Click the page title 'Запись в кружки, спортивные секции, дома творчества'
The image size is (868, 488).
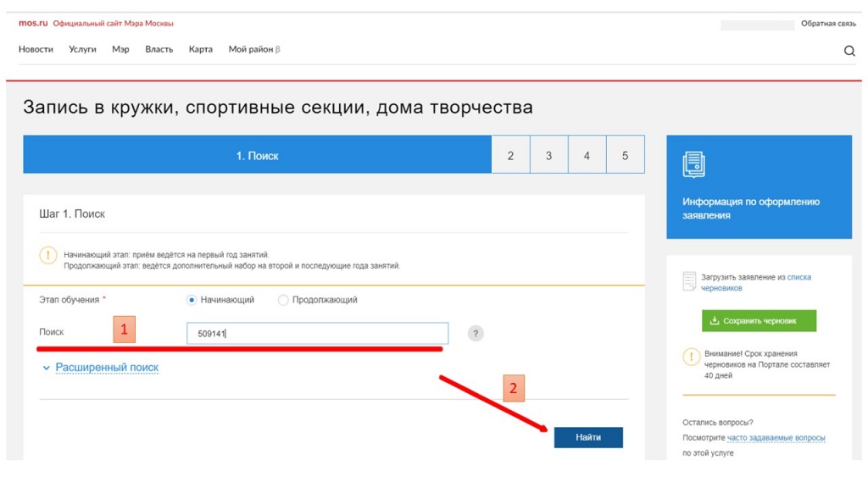tap(278, 107)
